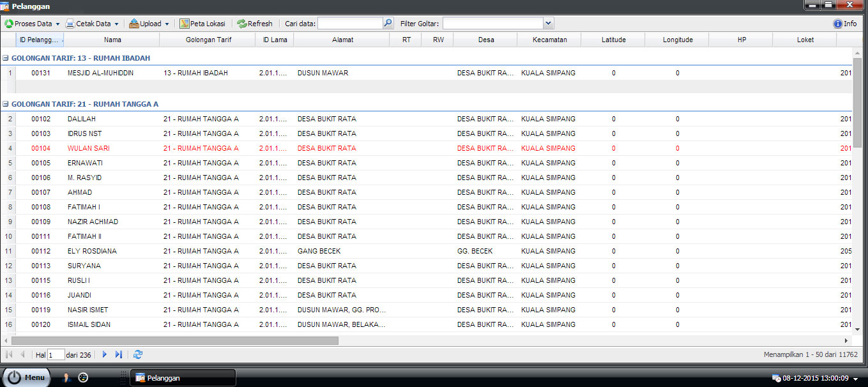Image resolution: width=868 pixels, height=387 pixels.
Task: Click the search magnifier next to Cari data
Action: [388, 24]
